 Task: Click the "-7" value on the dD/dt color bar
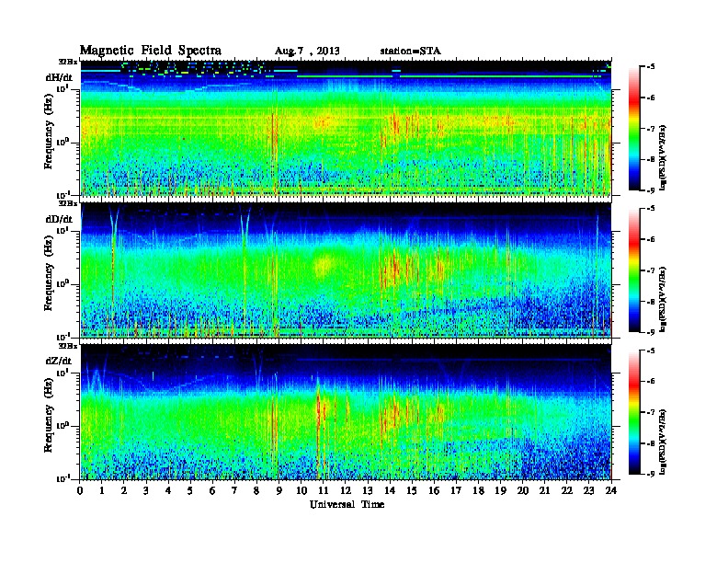pyautogui.click(x=651, y=270)
